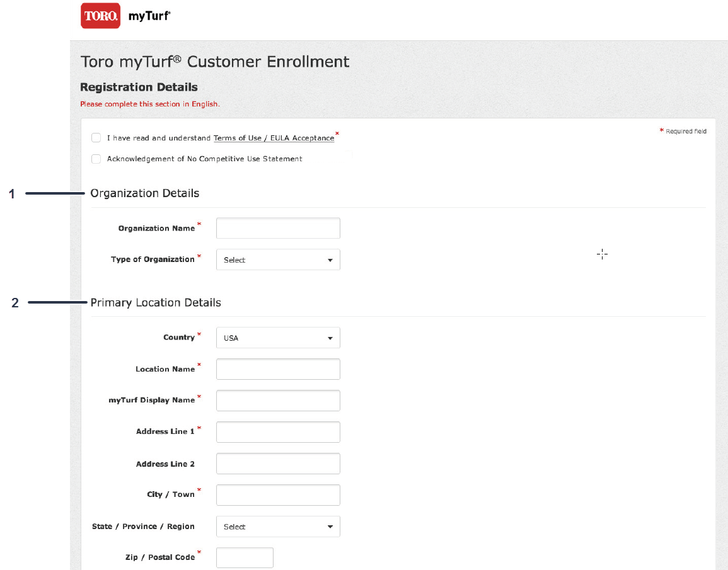The image size is (728, 570).
Task: Click the Zip / Postal Code field
Action: click(x=245, y=557)
